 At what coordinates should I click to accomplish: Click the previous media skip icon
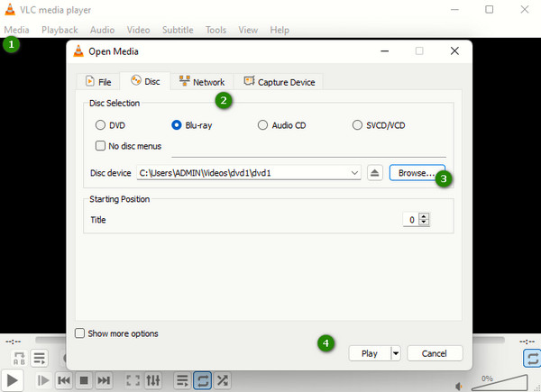coord(64,380)
